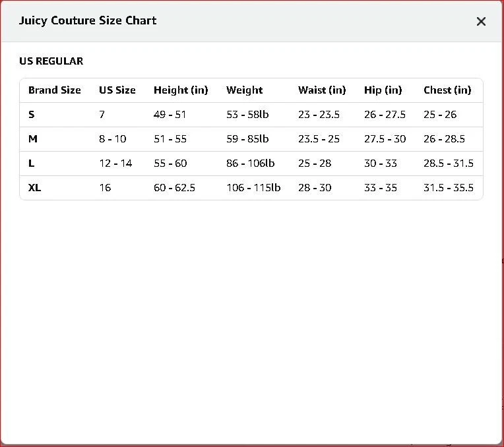The height and width of the screenshot is (447, 504).
Task: Click the M brand size row label
Action: click(33, 139)
